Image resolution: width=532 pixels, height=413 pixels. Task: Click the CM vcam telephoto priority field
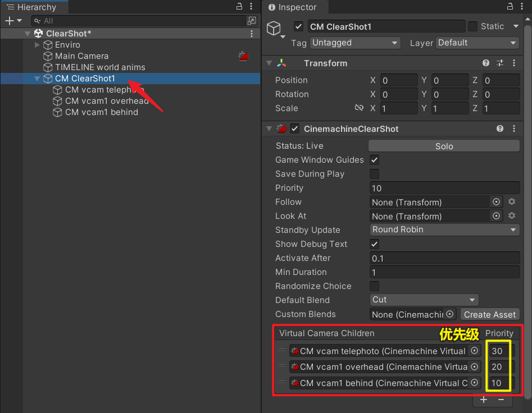coord(501,351)
